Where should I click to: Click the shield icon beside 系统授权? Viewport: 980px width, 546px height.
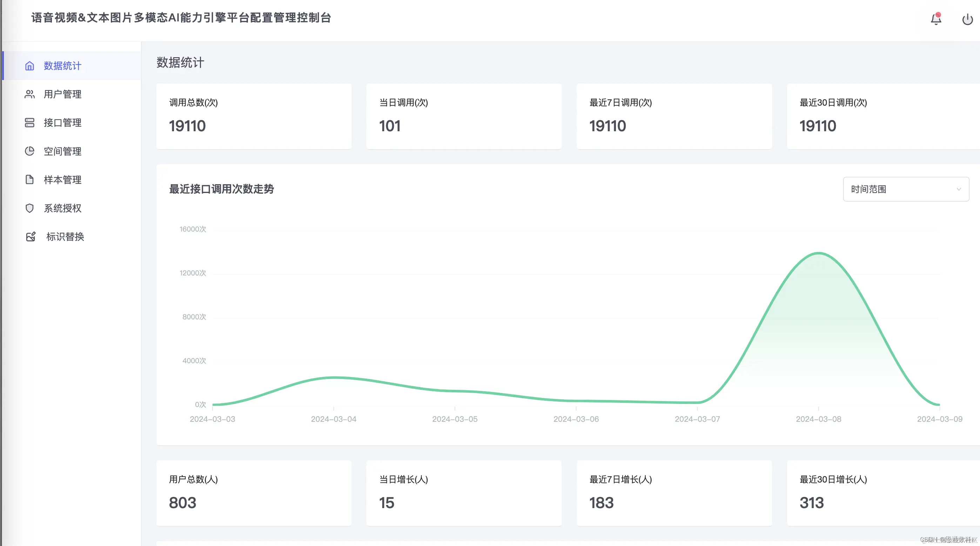click(x=30, y=208)
